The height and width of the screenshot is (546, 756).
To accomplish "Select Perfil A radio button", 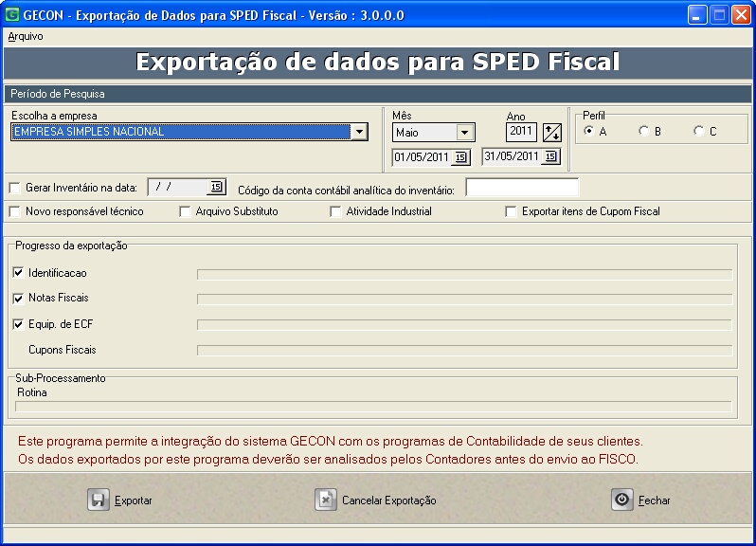I will pos(588,131).
